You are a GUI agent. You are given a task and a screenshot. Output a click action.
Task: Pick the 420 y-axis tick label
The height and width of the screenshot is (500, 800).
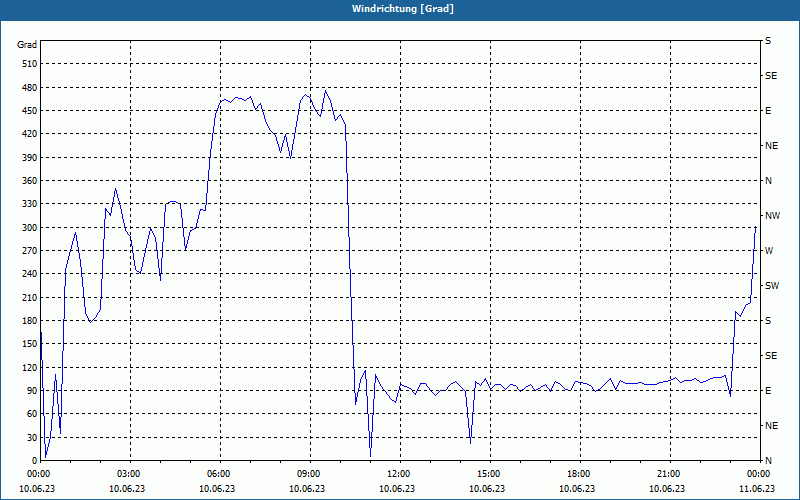pos(30,134)
